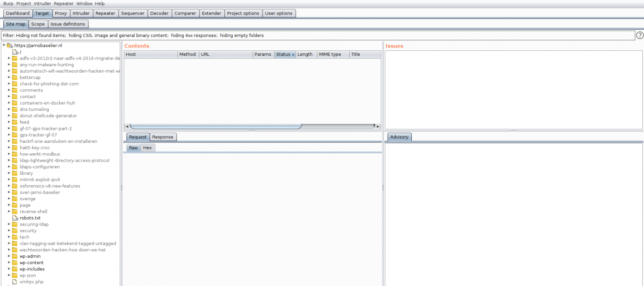Click the root "/" page icon
644x286 pixels.
point(15,52)
